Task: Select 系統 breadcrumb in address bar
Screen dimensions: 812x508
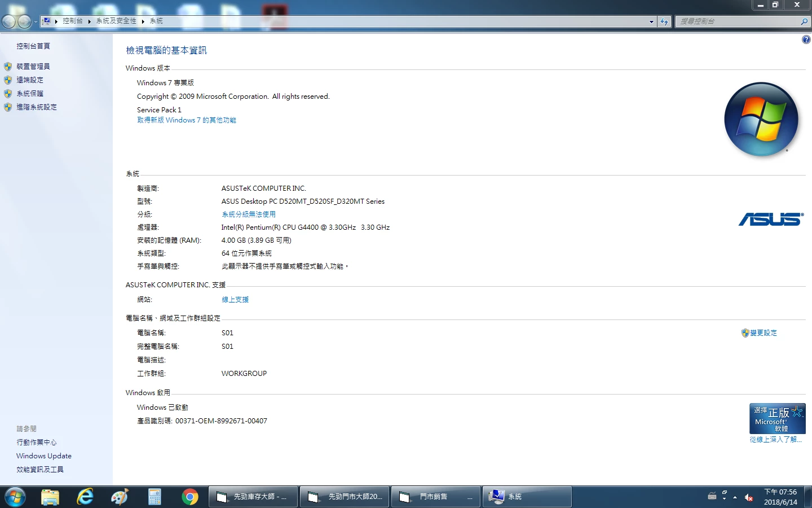Action: tap(156, 21)
